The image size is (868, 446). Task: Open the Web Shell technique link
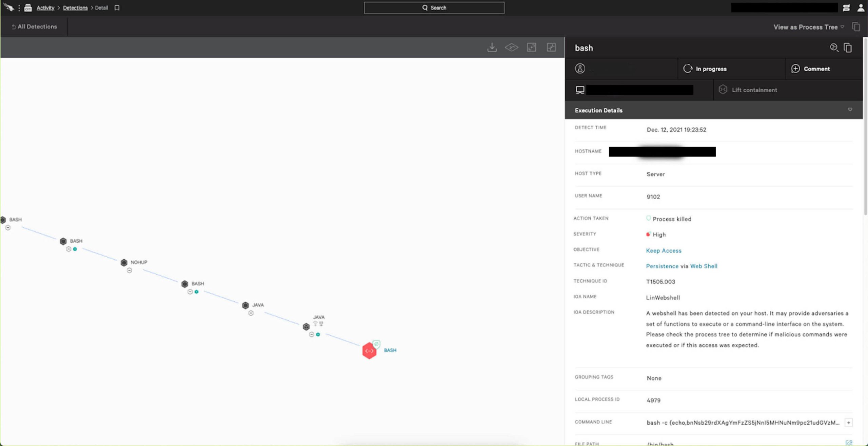[x=704, y=266]
